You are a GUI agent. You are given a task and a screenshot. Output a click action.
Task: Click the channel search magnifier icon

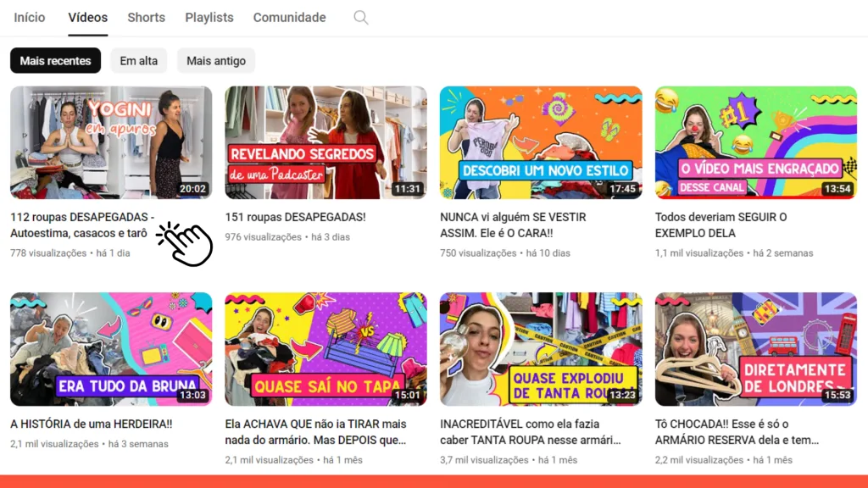361,18
